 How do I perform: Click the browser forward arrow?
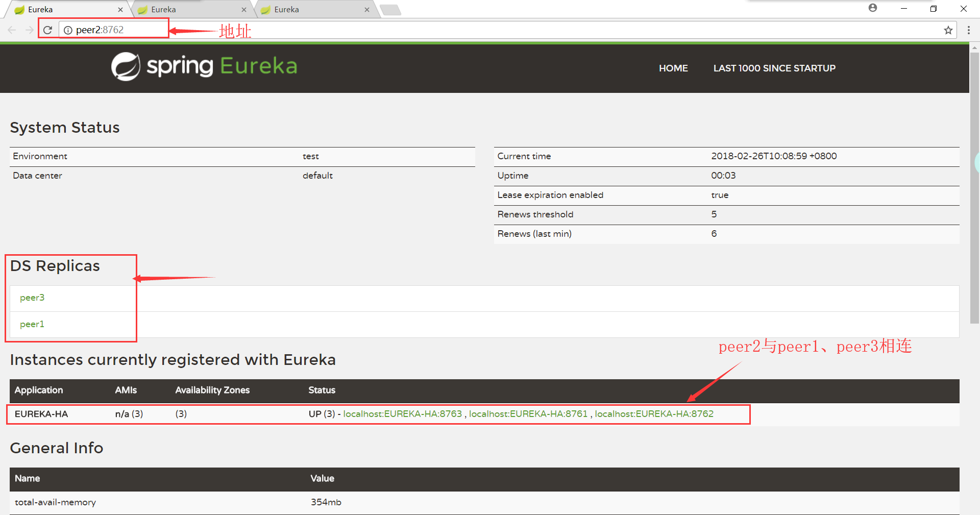[30, 30]
